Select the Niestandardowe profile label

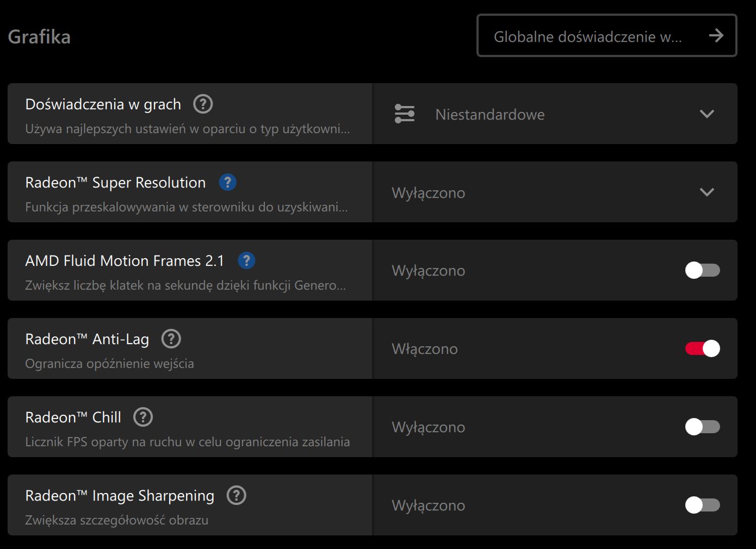pyautogui.click(x=489, y=115)
